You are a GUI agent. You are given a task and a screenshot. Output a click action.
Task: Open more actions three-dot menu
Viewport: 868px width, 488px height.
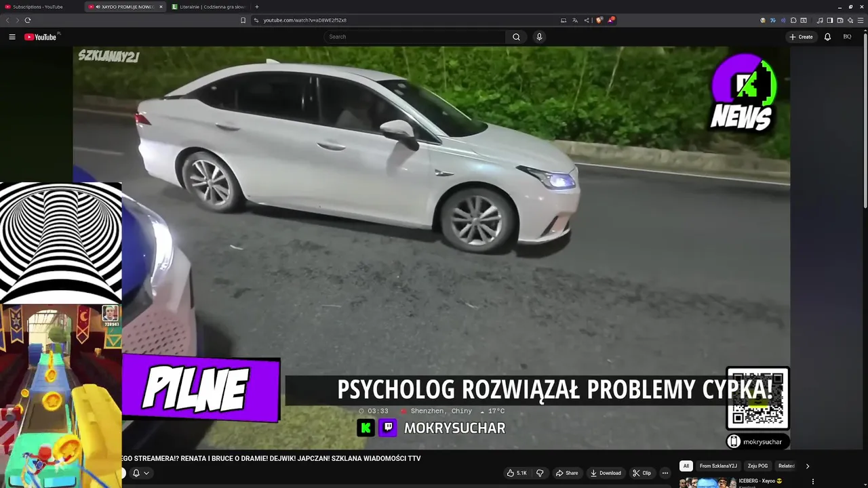coord(665,473)
